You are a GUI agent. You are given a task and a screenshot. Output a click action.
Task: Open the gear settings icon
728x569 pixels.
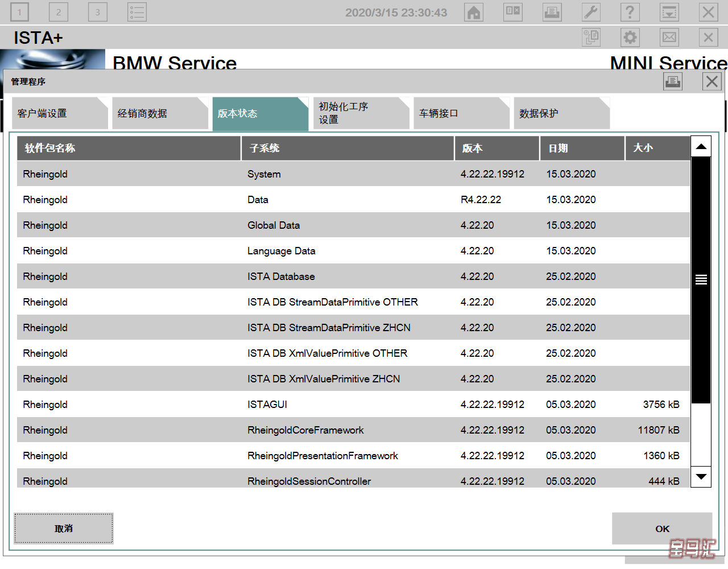point(630,38)
